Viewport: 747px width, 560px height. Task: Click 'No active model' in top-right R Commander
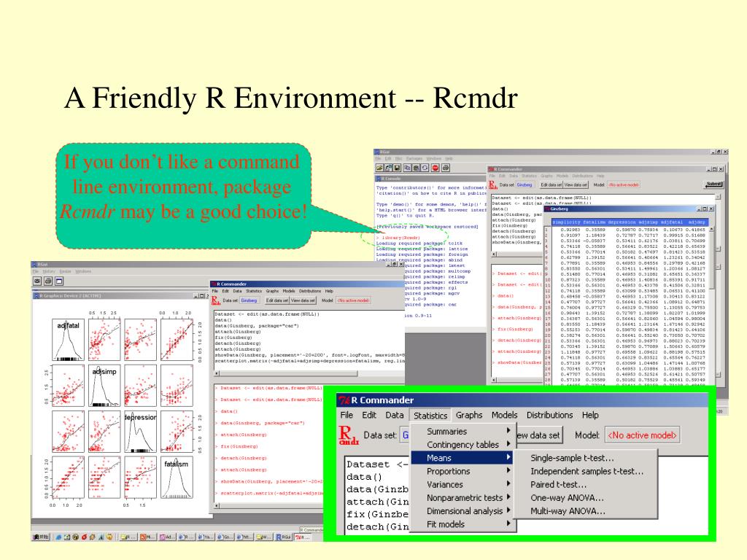coord(624,184)
